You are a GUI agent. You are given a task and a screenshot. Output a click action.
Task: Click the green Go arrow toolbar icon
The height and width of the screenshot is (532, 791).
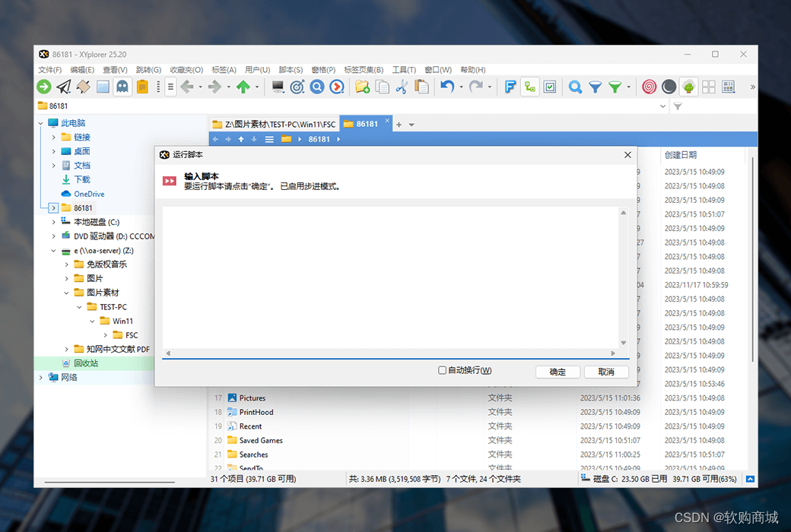click(x=44, y=87)
